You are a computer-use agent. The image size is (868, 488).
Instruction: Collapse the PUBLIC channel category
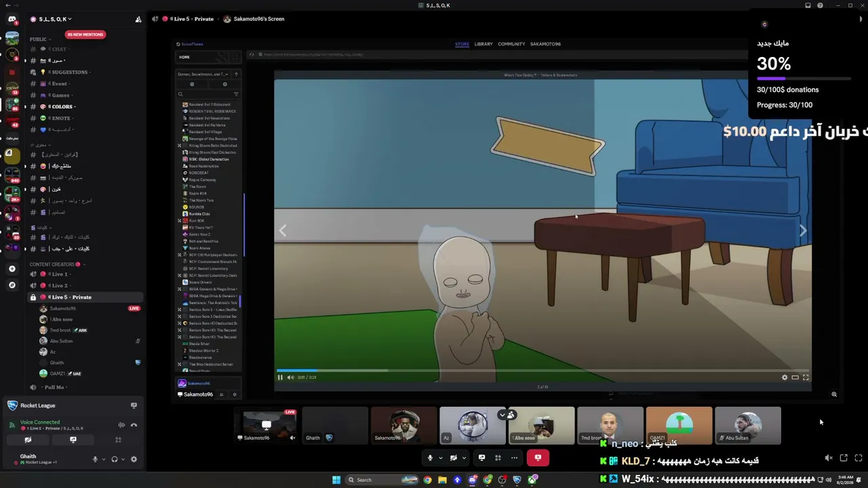pos(41,39)
